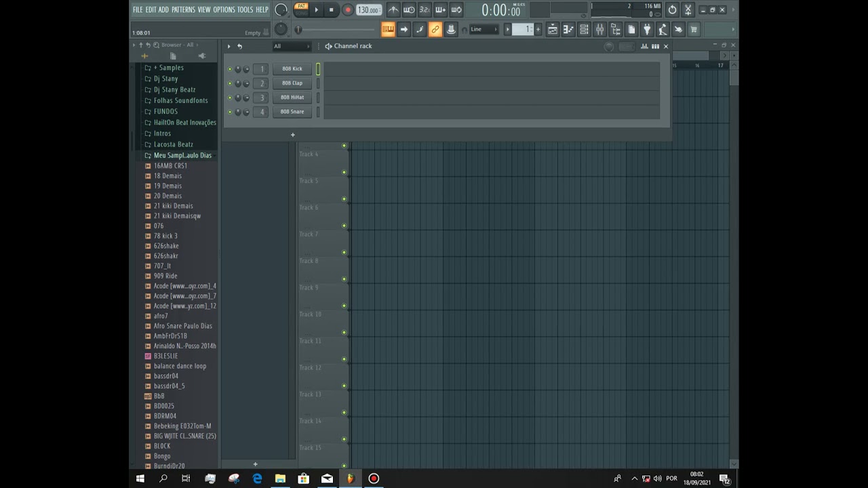
Task: Open the TOOLS menu
Action: tap(245, 9)
